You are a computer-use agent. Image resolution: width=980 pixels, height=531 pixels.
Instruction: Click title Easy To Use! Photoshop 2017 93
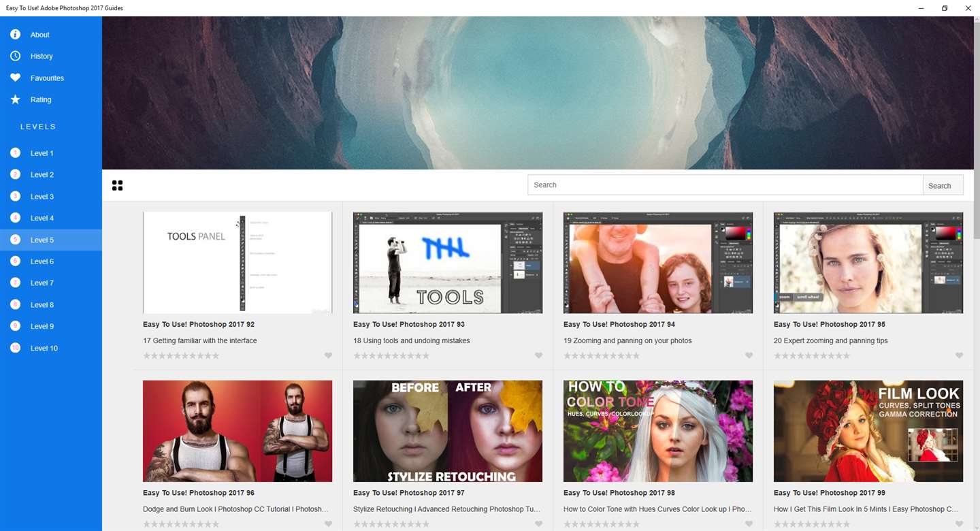coord(409,324)
